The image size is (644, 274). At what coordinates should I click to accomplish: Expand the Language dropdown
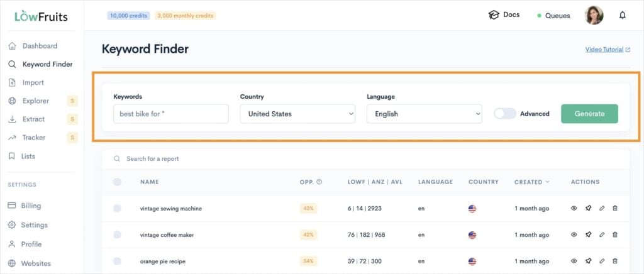pos(424,114)
